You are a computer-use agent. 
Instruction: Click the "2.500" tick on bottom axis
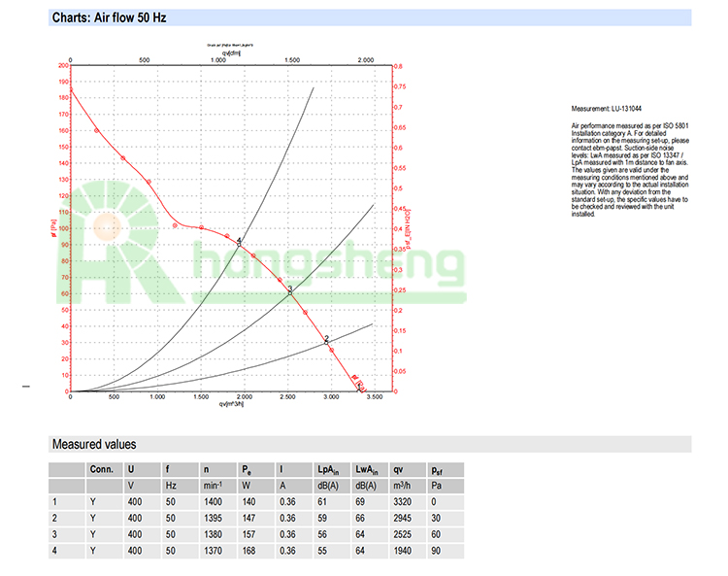[x=287, y=397]
